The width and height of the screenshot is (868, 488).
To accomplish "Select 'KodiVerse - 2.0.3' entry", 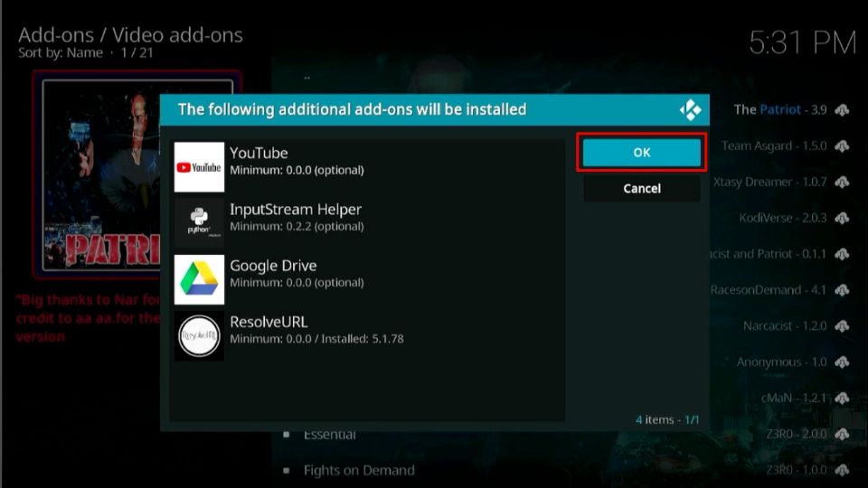I will (783, 218).
